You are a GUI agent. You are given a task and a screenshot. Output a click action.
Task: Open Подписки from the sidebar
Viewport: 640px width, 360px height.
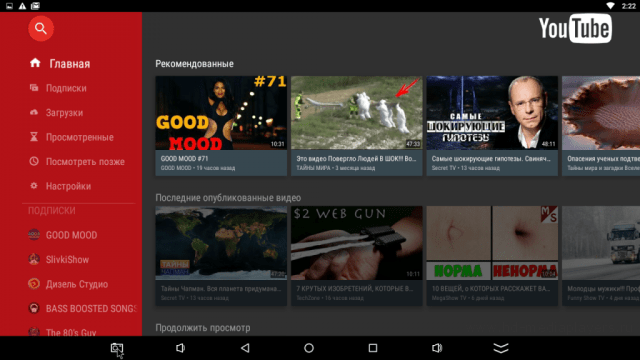[66, 88]
